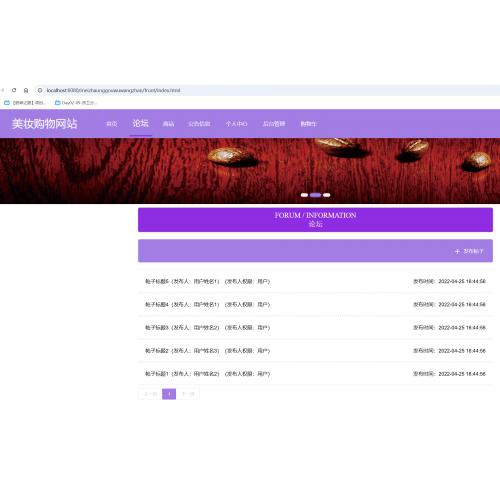Viewport: 500px width, 500px height.
Task: Select page 1 in the pagination
Action: 169,394
